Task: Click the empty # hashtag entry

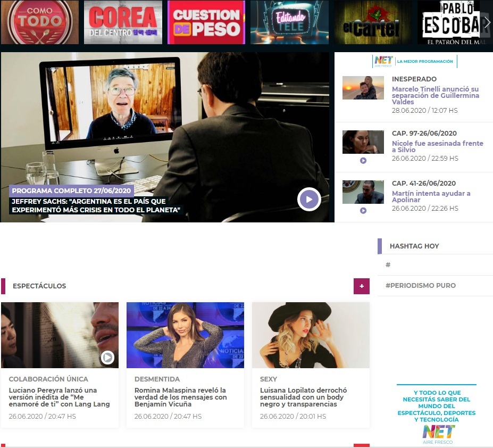Action: [388, 264]
